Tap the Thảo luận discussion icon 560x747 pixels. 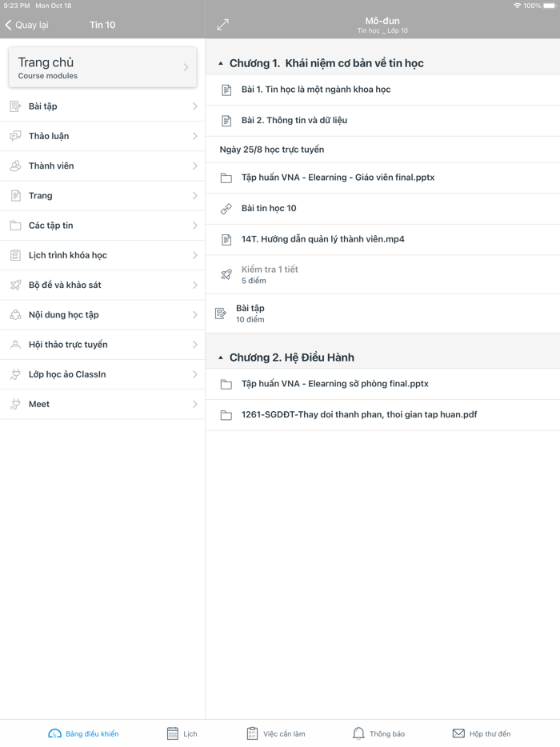click(15, 136)
